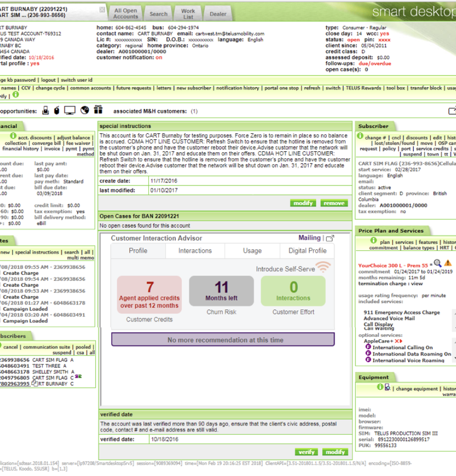Close the CART BURNABY account tab
The image size is (456, 476).
pyautogui.click(x=102, y=9)
